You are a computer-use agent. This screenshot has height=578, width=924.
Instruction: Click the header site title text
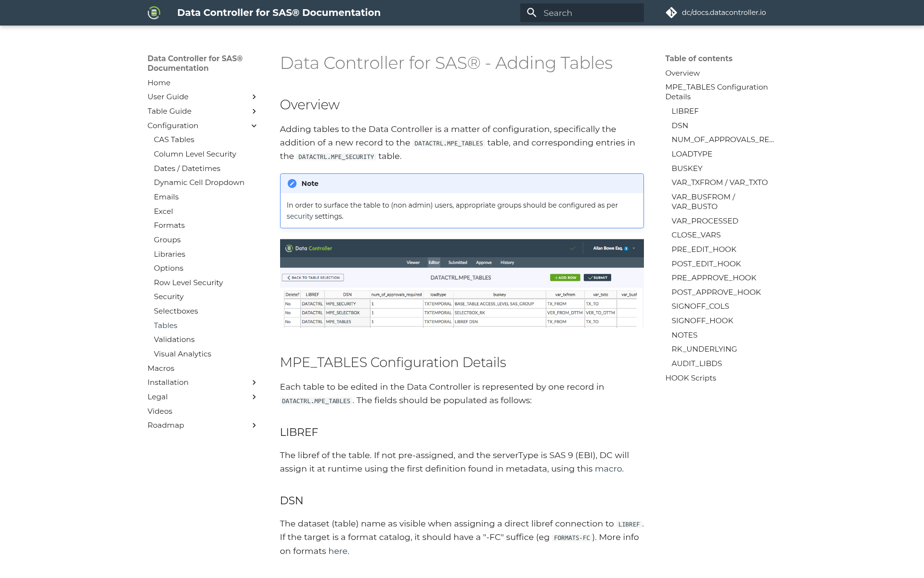tap(279, 13)
